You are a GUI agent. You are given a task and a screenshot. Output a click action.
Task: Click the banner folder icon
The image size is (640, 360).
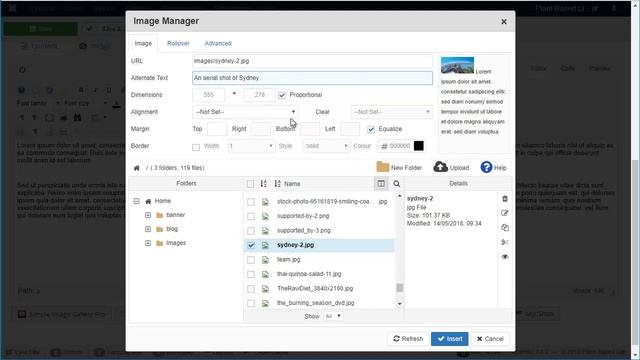point(160,215)
